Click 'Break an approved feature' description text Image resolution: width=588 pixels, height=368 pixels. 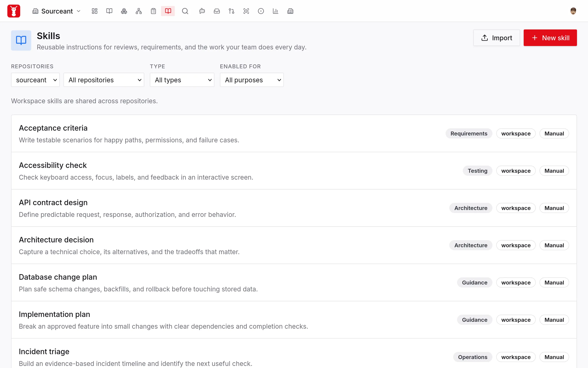164,326
